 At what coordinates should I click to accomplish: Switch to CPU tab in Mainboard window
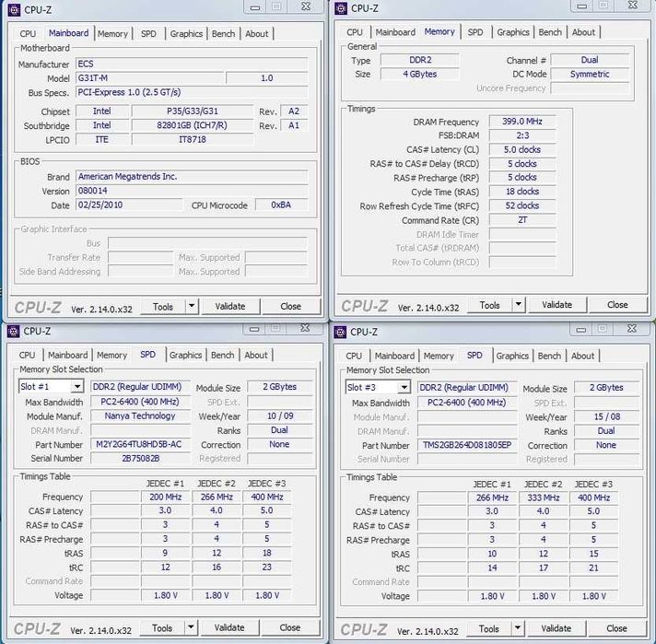28,33
